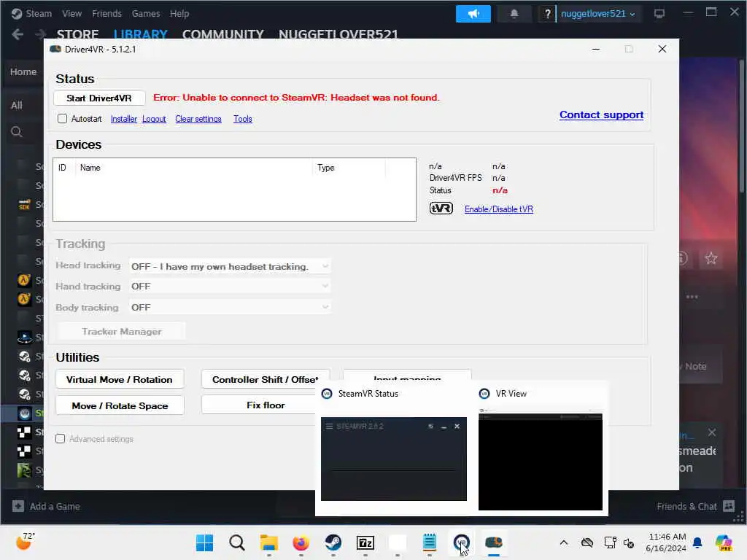Screen dimensions: 747x560
Task: Click the Add a Game plus icon
Action: click(x=18, y=506)
